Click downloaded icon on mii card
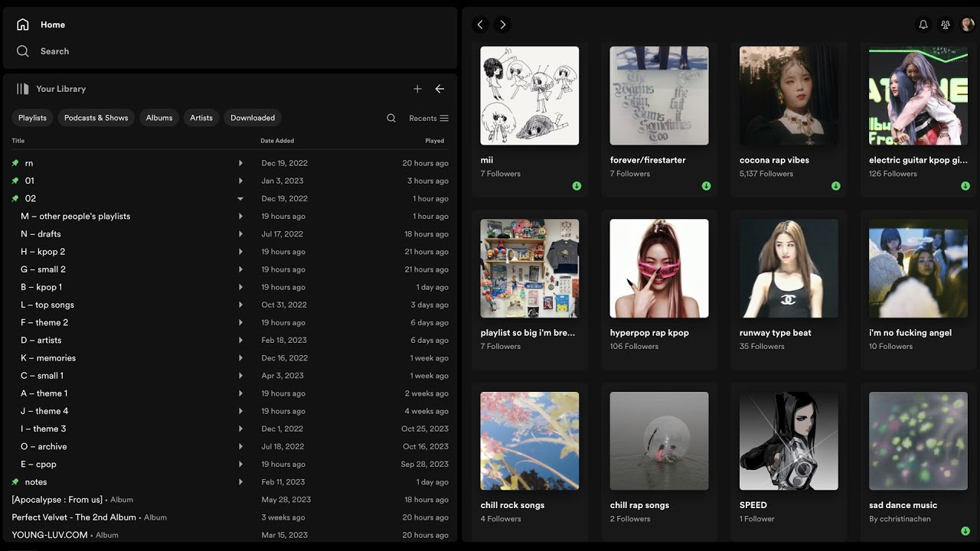The height and width of the screenshot is (551, 980). click(x=577, y=186)
